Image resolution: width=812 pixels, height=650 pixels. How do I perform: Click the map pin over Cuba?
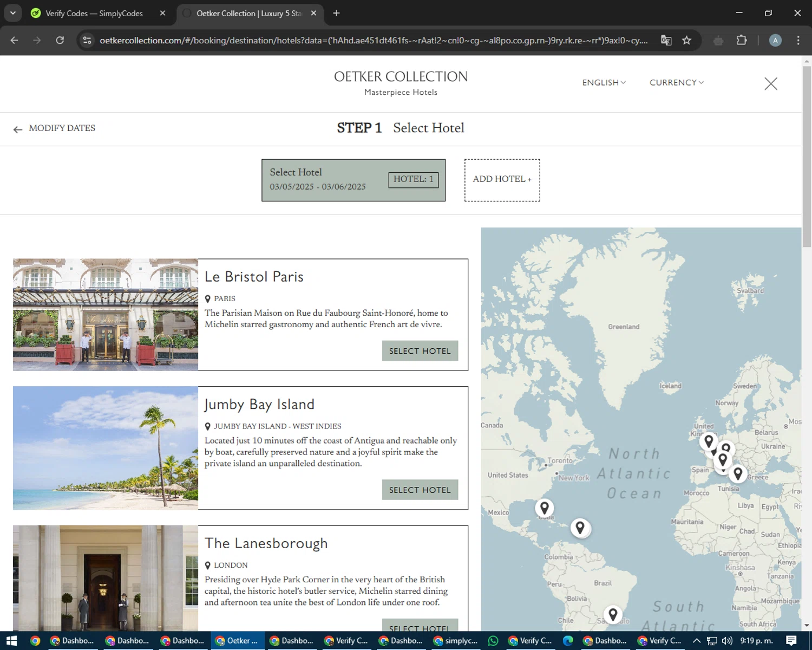545,508
